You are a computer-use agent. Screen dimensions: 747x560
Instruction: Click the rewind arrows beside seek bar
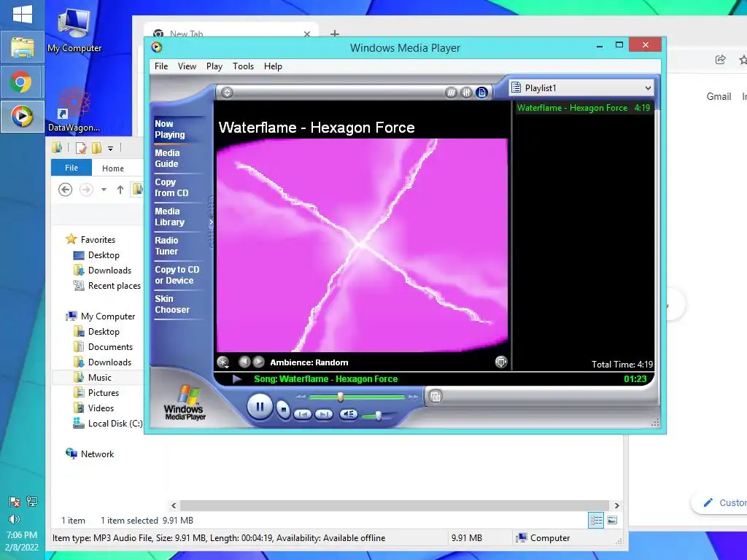point(300,396)
